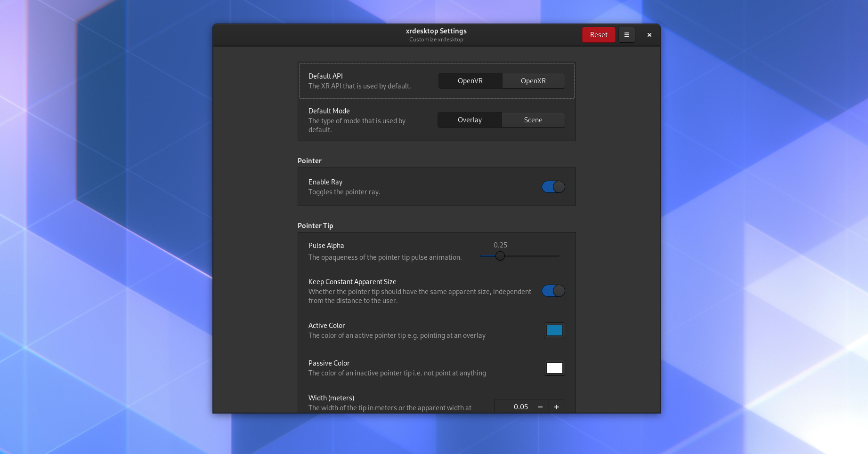Choose Scene as default mode
The image size is (868, 454).
(533, 120)
